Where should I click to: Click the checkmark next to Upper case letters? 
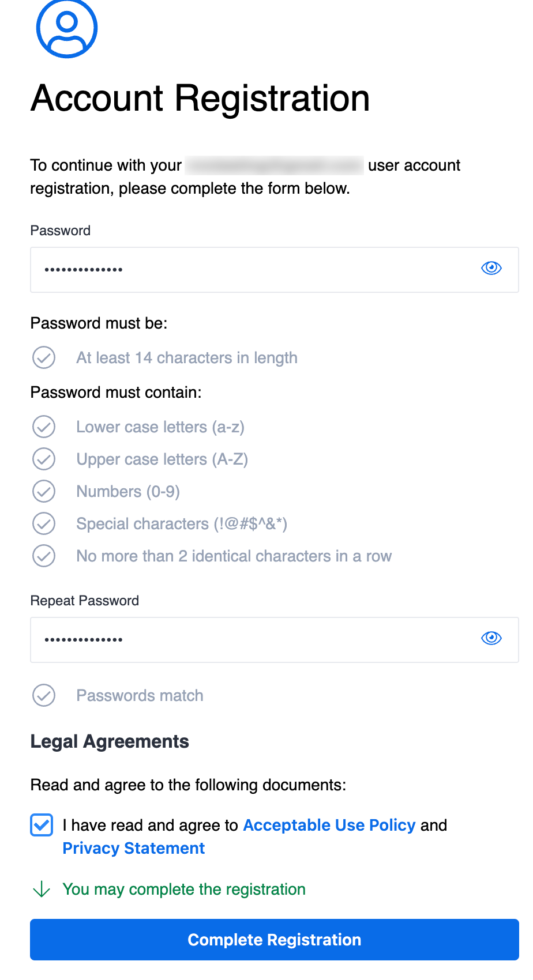44,459
